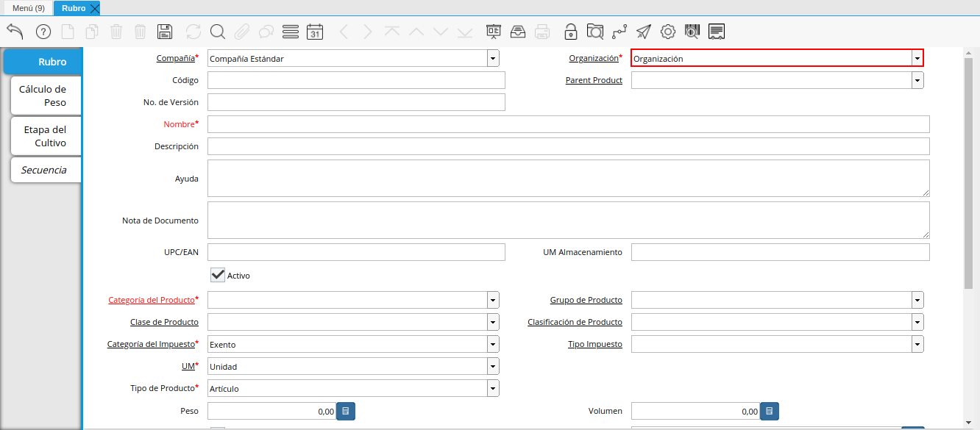
Task: Go to the parent record, left chevron
Action: coord(344,32)
